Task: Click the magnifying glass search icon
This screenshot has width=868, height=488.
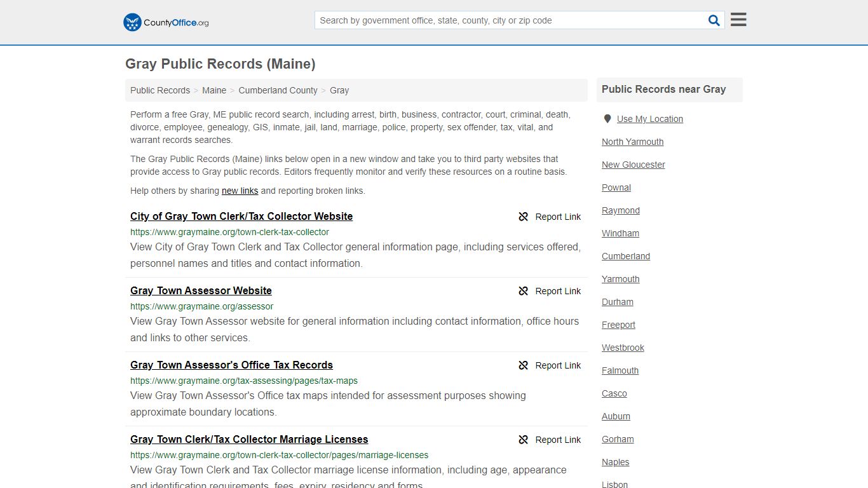Action: [714, 20]
